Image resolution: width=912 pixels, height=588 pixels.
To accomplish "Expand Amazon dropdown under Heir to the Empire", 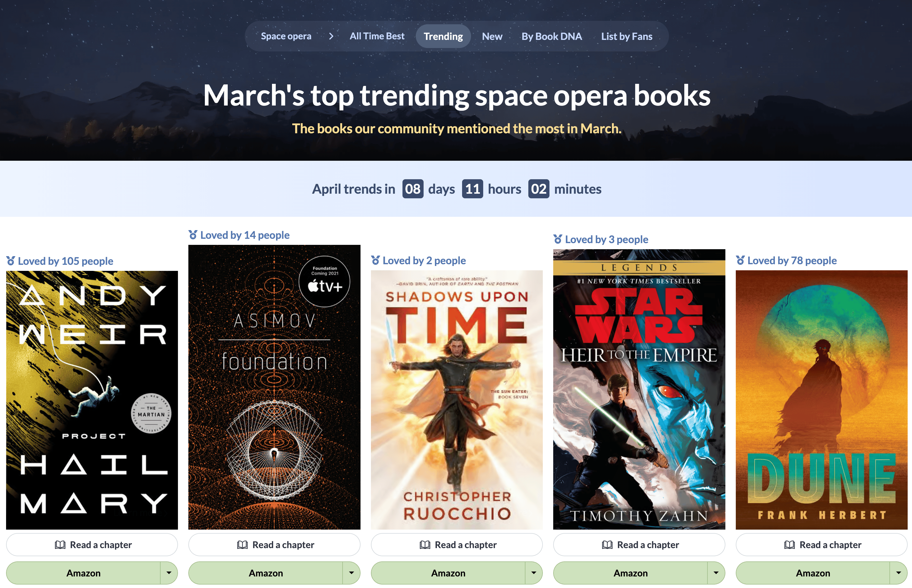I will tap(716, 573).
